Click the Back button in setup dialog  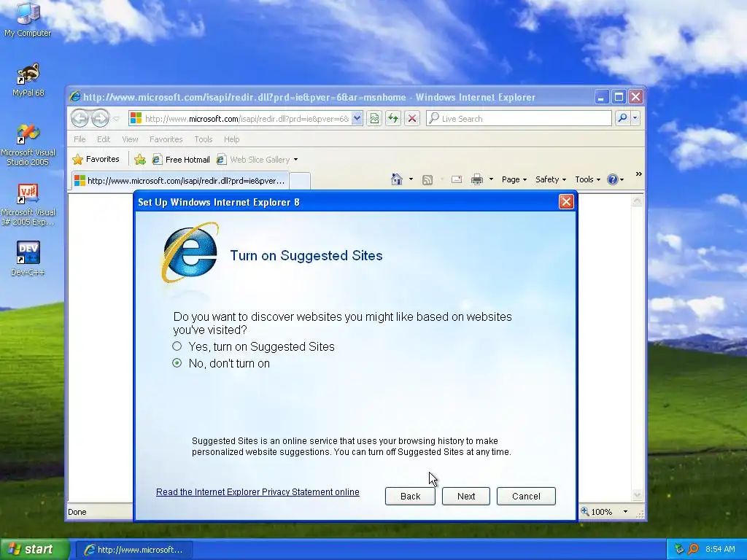click(410, 496)
